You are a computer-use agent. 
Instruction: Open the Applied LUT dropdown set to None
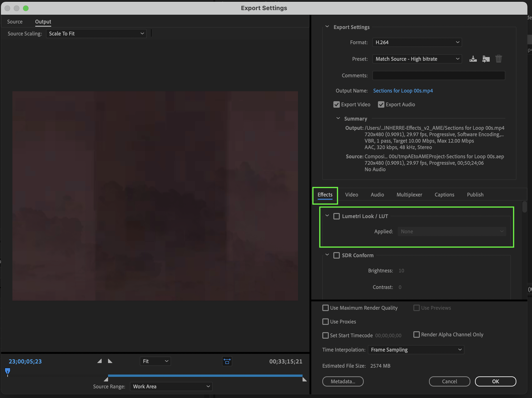point(452,231)
